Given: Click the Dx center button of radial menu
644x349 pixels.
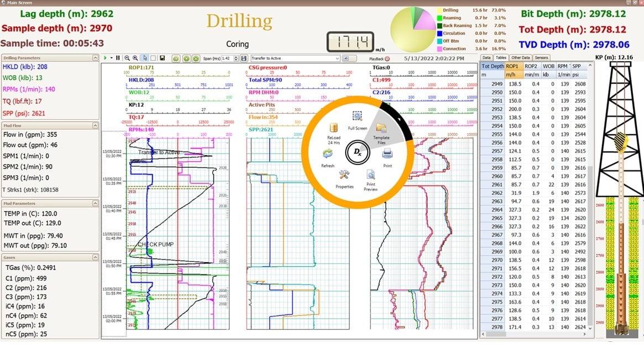Looking at the screenshot, I should tap(357, 152).
